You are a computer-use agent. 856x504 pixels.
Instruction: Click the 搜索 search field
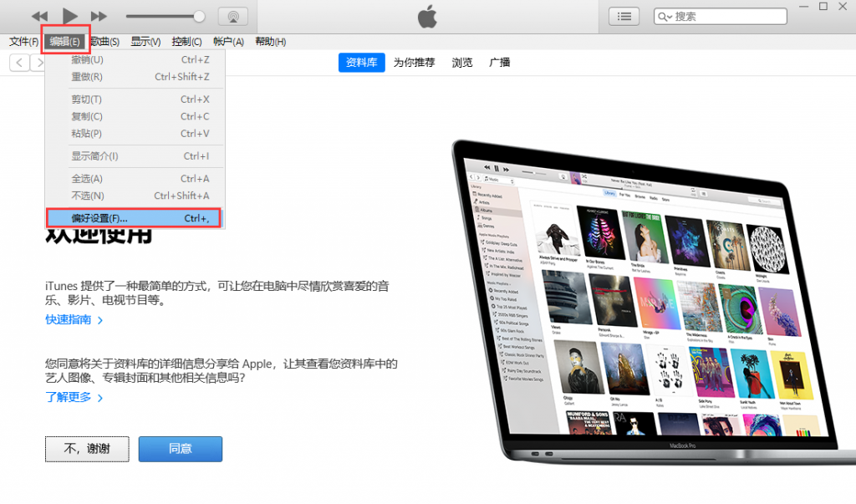tap(721, 17)
